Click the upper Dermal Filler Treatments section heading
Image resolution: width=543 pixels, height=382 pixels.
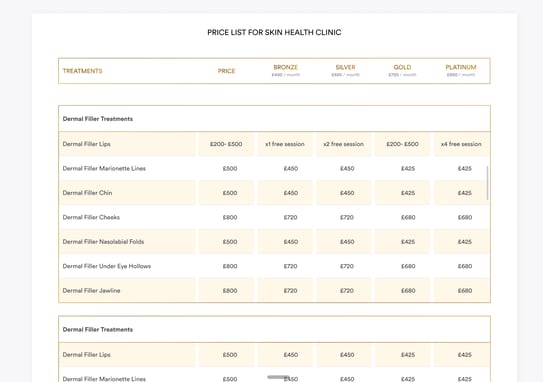click(x=98, y=119)
